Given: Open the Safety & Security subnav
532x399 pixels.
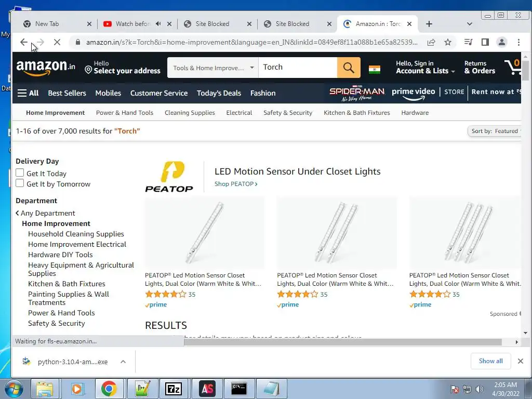Looking at the screenshot, I should (x=288, y=113).
